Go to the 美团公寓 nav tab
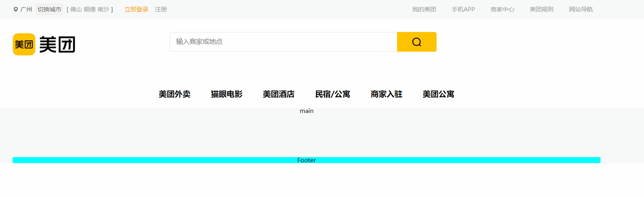644x197 pixels. point(439,94)
